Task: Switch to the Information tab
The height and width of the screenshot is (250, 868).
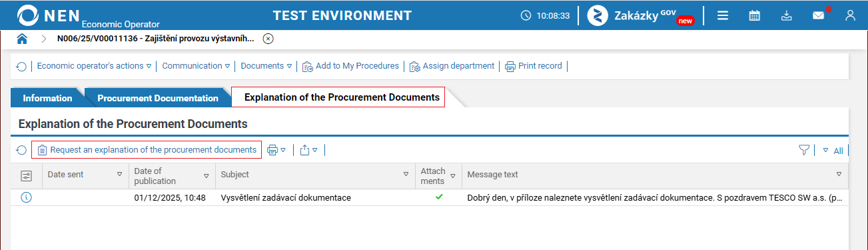Action: coord(47,98)
